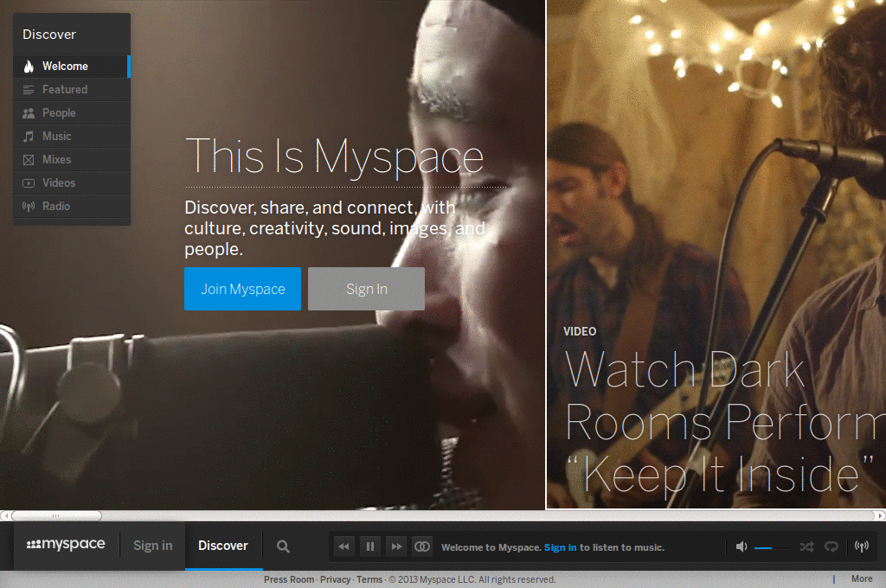Open Radio in the Discover sidebar

click(72, 206)
